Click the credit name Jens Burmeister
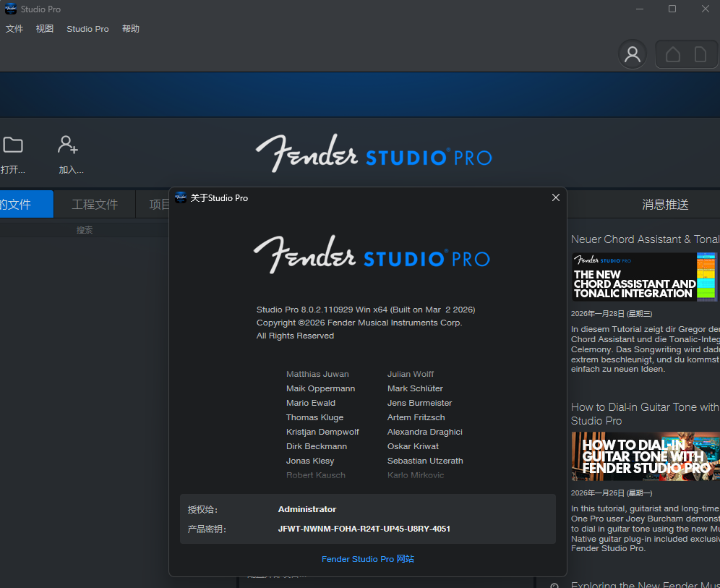 point(420,403)
